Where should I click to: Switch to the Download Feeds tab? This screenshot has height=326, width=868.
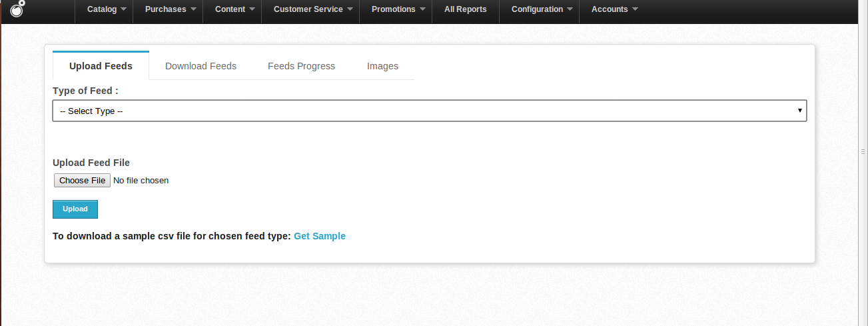click(x=201, y=66)
